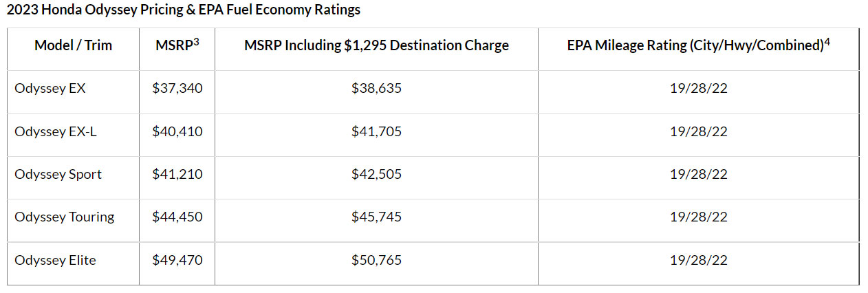
Task: Click the $42,505 price with destination
Action: coord(376,174)
